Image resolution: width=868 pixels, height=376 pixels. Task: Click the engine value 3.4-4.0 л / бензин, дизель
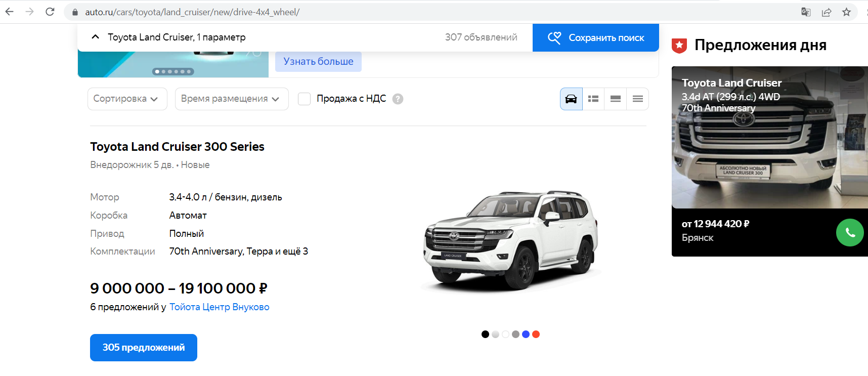pos(226,197)
